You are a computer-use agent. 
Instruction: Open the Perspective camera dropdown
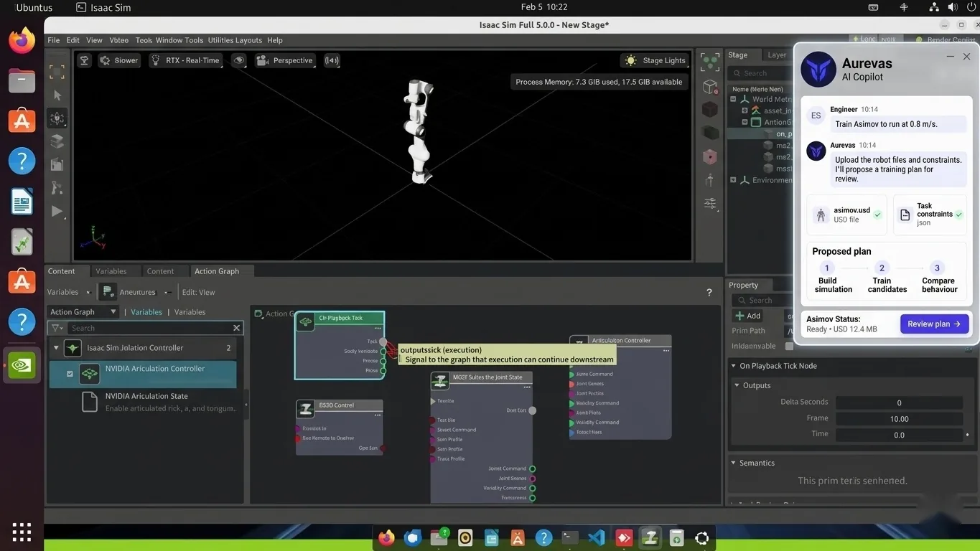pyautogui.click(x=285, y=60)
